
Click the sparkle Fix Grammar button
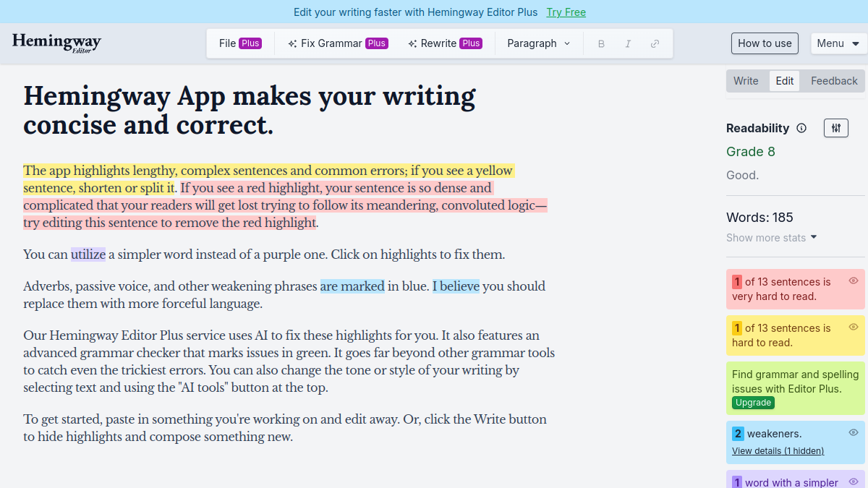[x=338, y=43]
